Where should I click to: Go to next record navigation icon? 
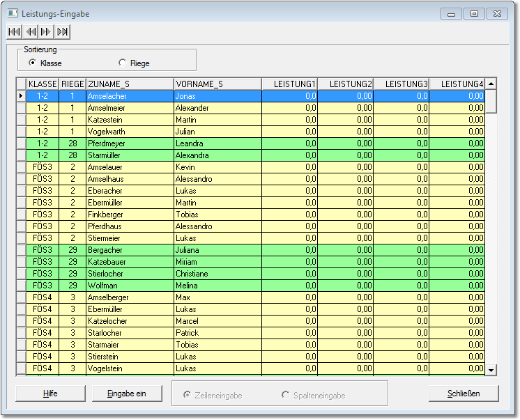coord(46,31)
